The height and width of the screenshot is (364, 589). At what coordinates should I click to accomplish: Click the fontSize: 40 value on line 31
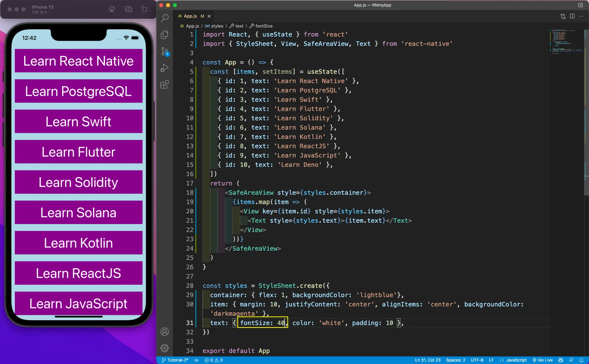pos(263,323)
